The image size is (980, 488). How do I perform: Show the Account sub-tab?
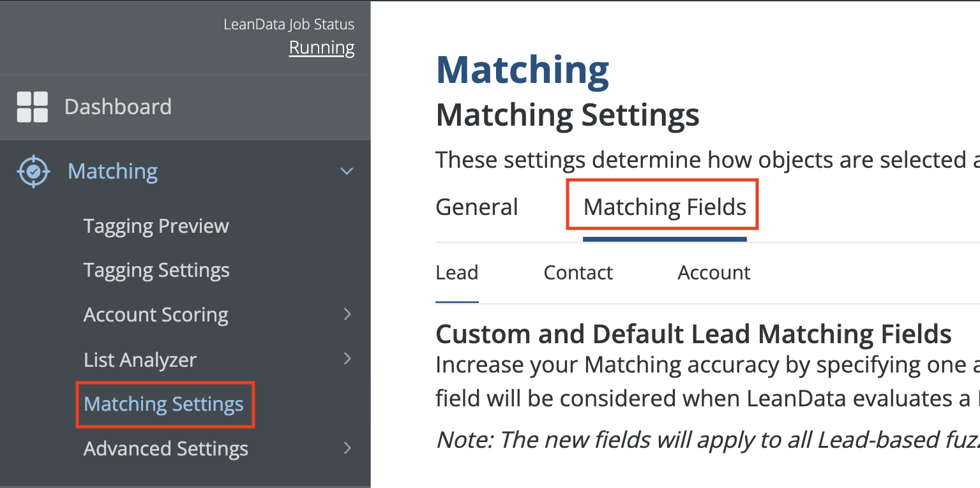click(714, 272)
